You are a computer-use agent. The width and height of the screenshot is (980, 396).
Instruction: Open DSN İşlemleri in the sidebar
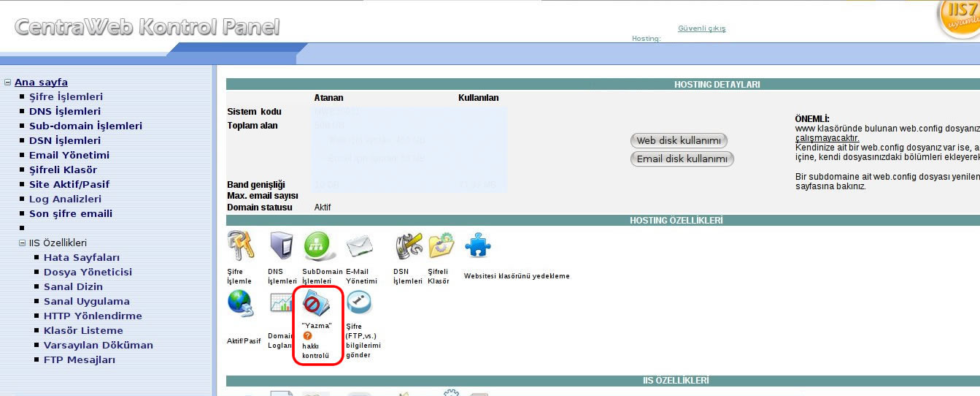tap(65, 141)
